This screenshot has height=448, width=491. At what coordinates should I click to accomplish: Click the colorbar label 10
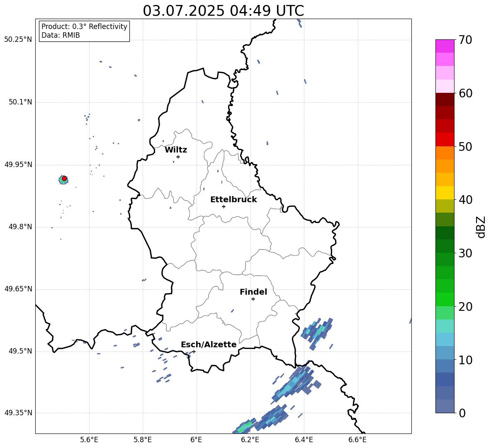465,360
